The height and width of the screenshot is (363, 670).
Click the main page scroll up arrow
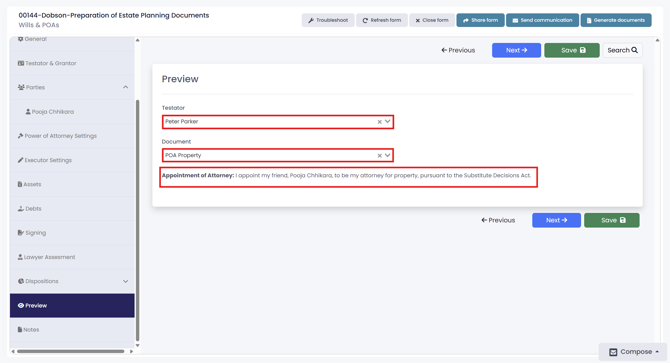tap(657, 40)
